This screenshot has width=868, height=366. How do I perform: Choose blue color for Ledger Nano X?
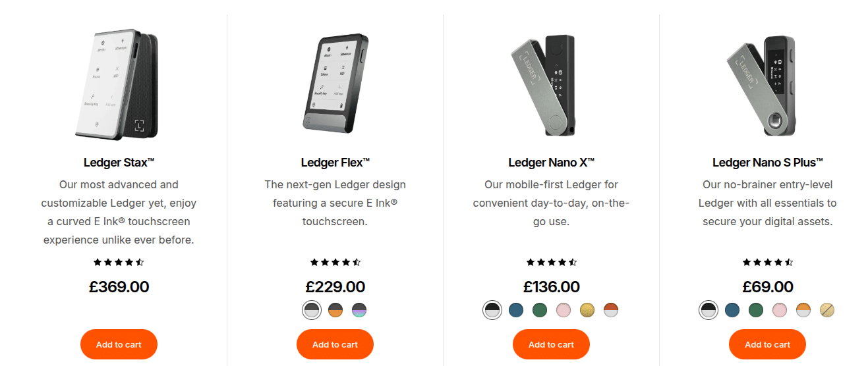tap(516, 310)
